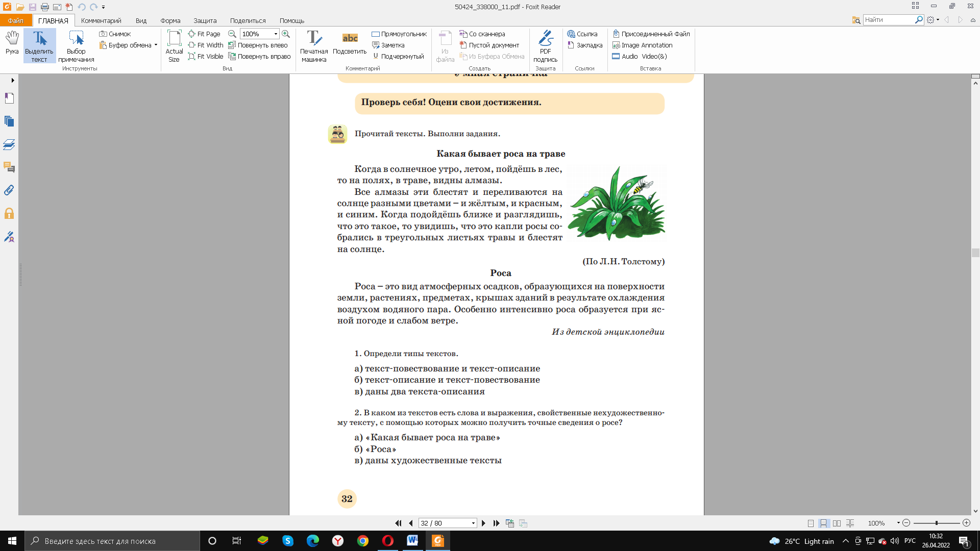Click the Save icon in quick access
Screen dimensions: 980x551
[x=33, y=7]
